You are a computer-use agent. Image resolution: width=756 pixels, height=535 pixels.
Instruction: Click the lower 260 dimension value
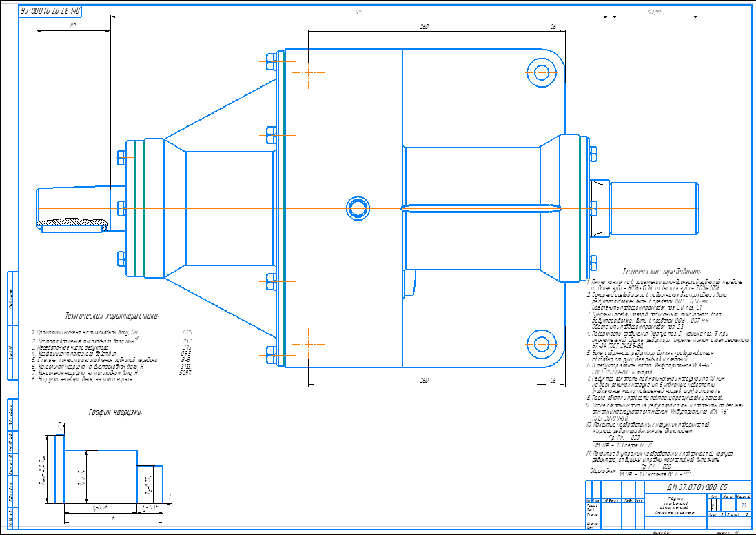pyautogui.click(x=425, y=380)
